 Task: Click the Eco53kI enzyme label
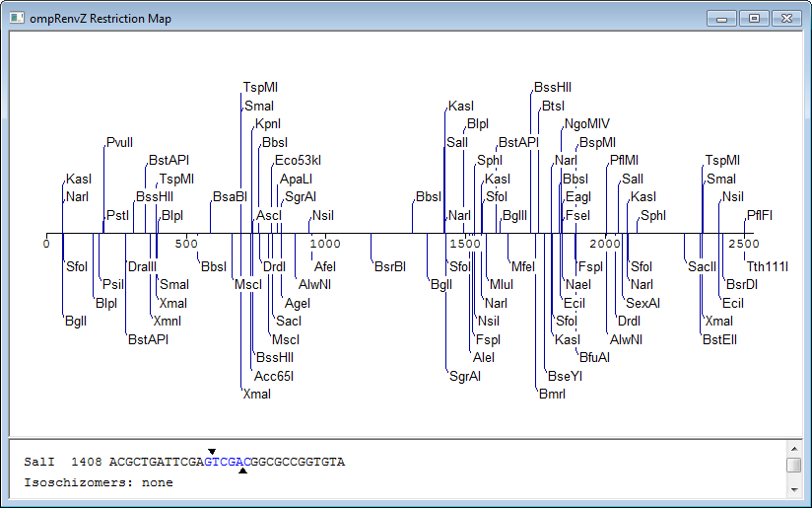[298, 161]
